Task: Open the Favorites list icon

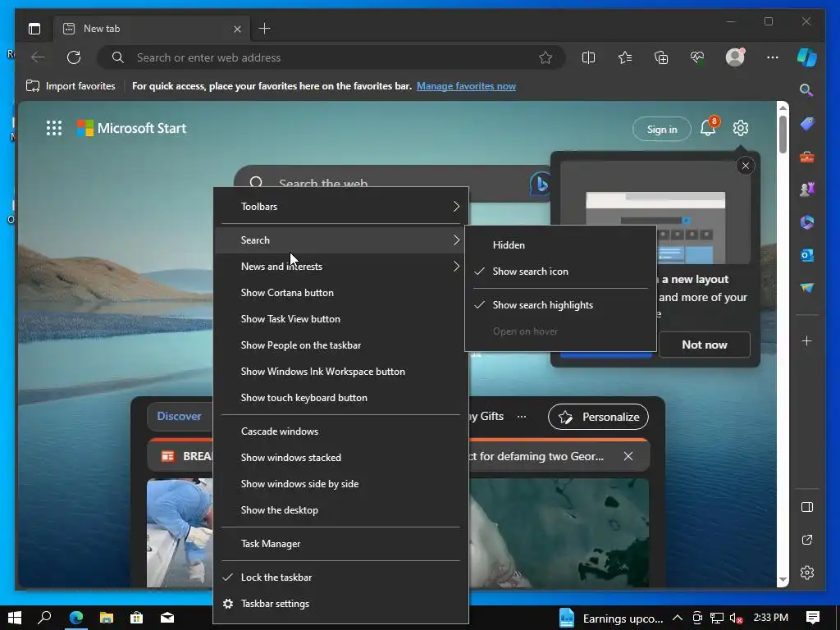Action: pos(624,57)
